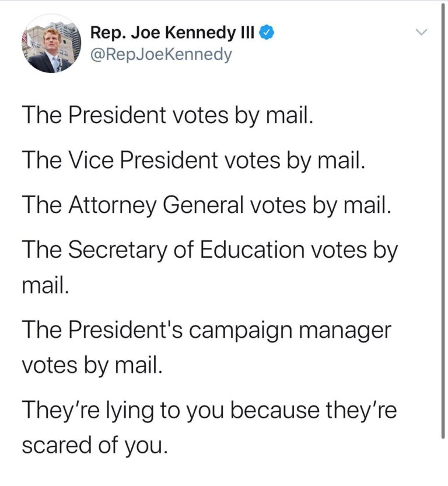Click the @RepJoeKennedy handle

click(x=162, y=55)
